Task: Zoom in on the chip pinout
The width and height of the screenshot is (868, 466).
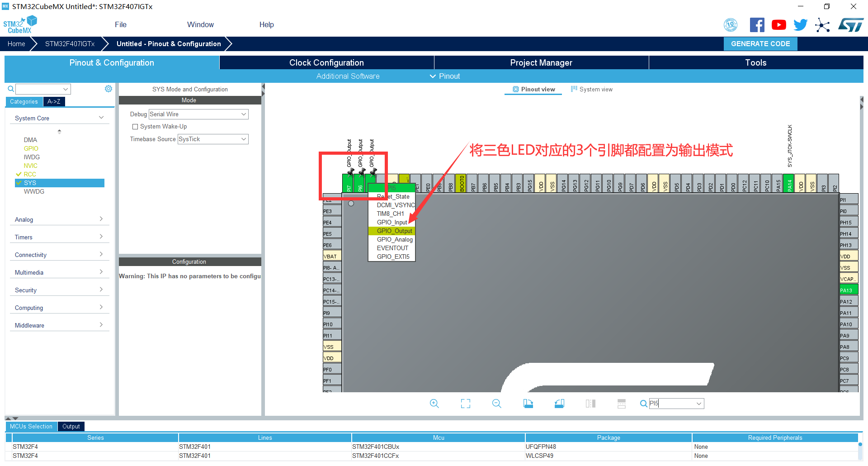Action: click(x=434, y=404)
